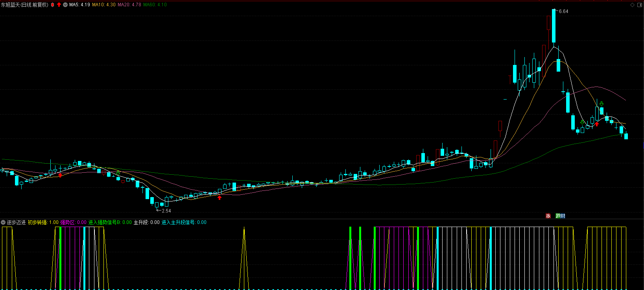Viewport: 644px width, 290px height.
Task: Click the red 涨 marker
Action: point(548,216)
